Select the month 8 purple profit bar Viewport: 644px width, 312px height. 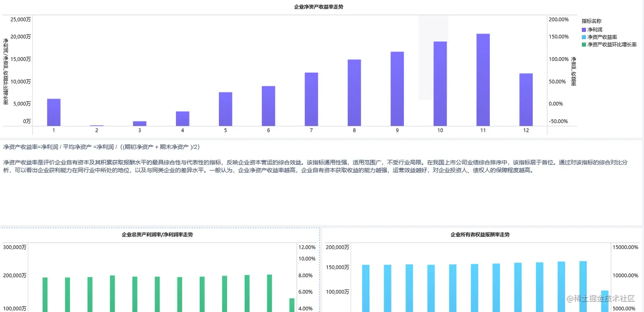354,93
